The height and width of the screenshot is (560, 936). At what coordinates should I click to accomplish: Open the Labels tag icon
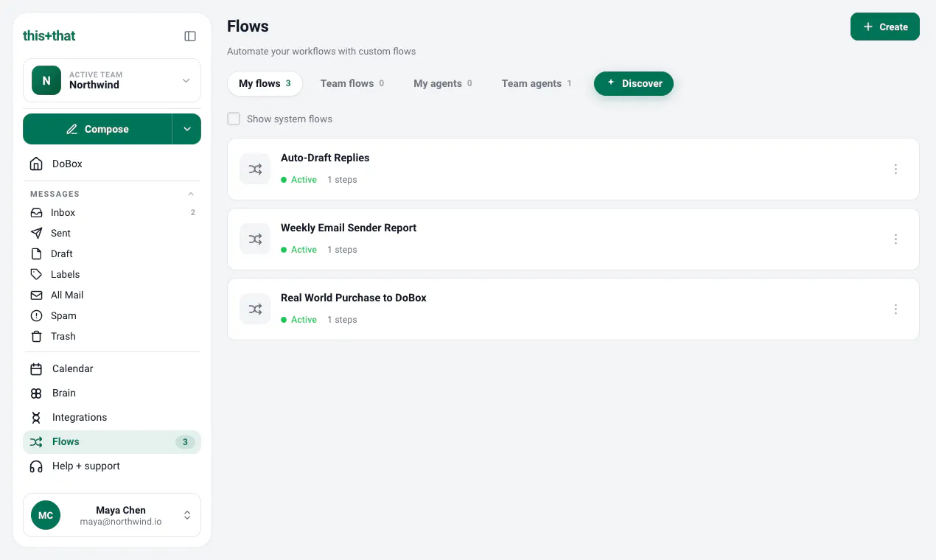(x=36, y=274)
